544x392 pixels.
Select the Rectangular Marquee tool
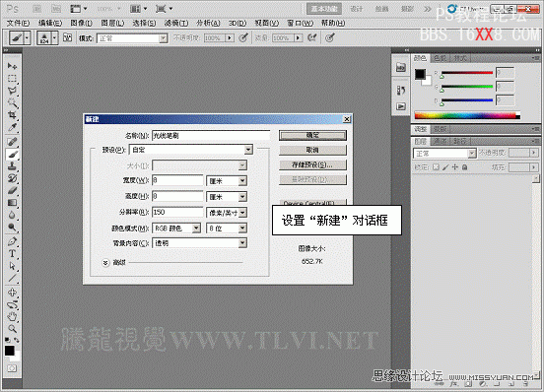pyautogui.click(x=12, y=79)
